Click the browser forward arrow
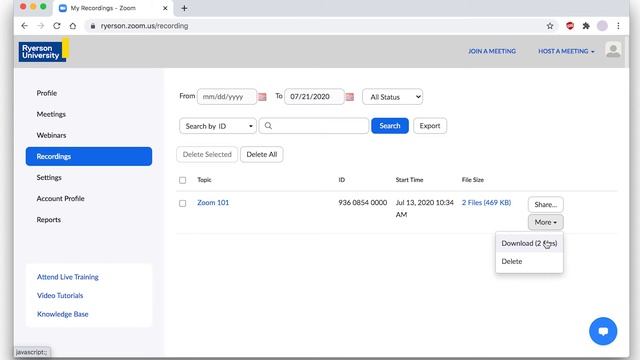The image size is (640, 360). (40, 26)
